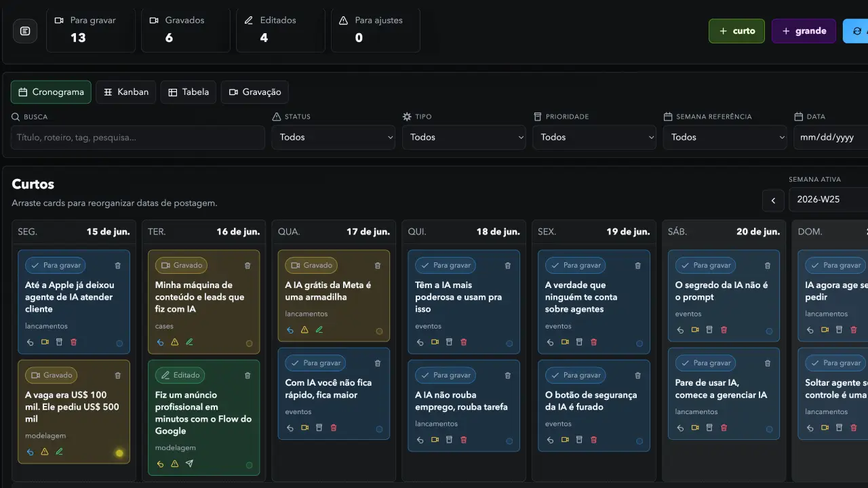This screenshot has height=488, width=868.
Task: Archive the 'O botão de segurança' card
Action: pyautogui.click(x=579, y=440)
